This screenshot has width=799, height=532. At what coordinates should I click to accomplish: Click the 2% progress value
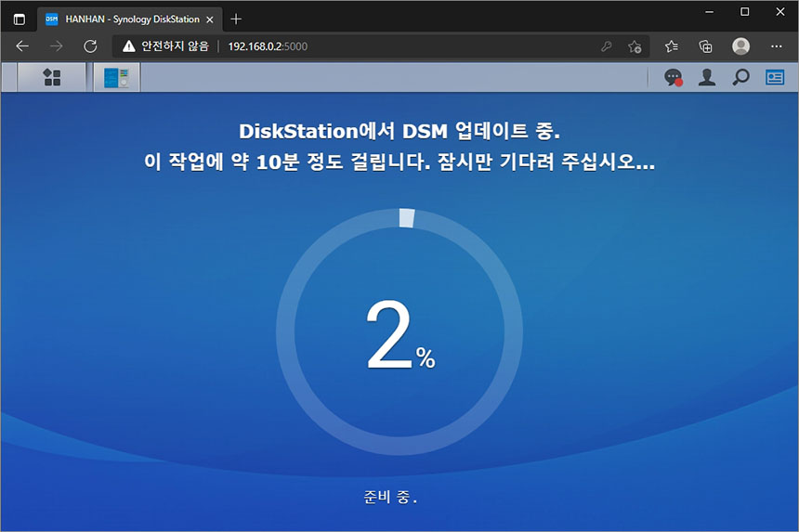point(400,334)
